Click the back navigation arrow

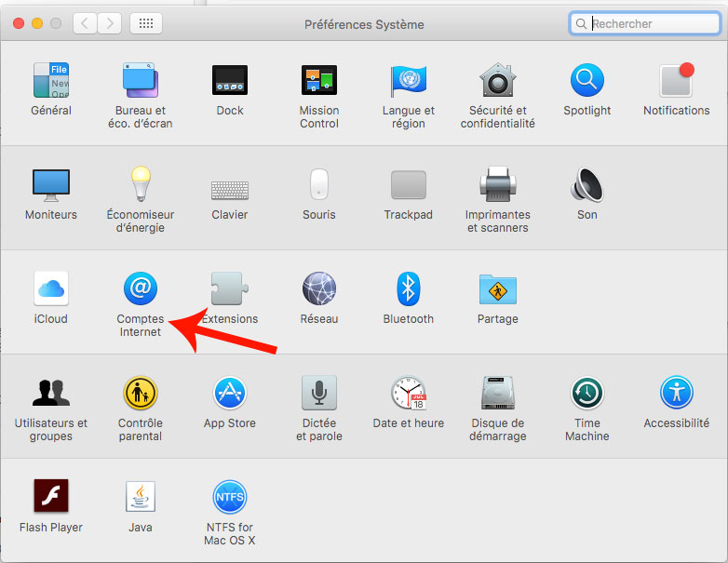(x=85, y=23)
